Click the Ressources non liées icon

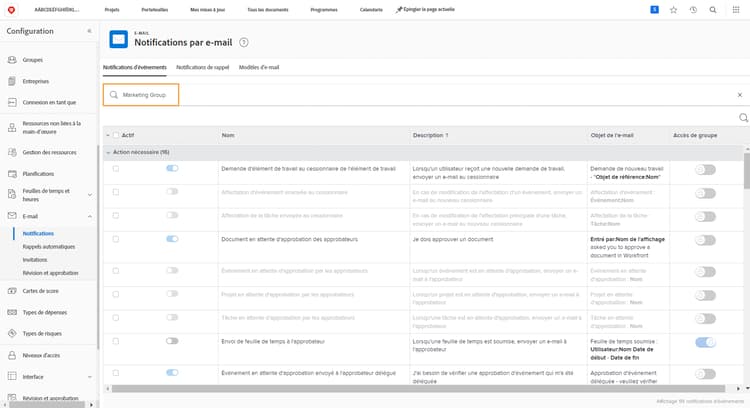12,127
